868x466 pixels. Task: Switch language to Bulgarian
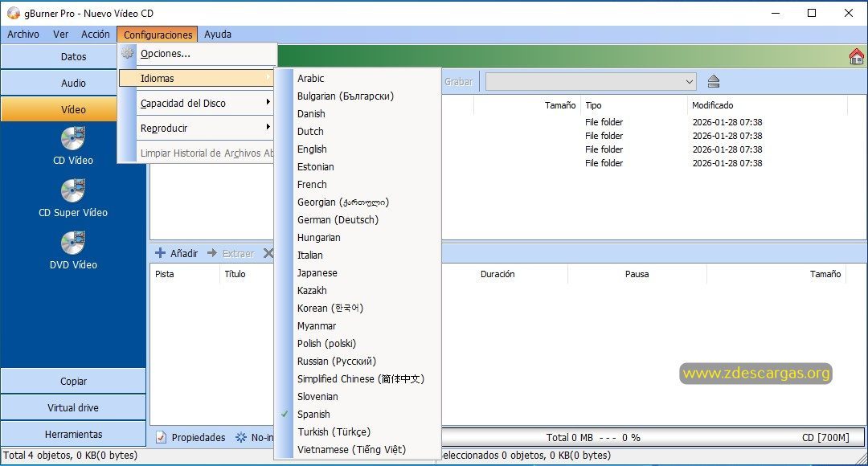358,96
